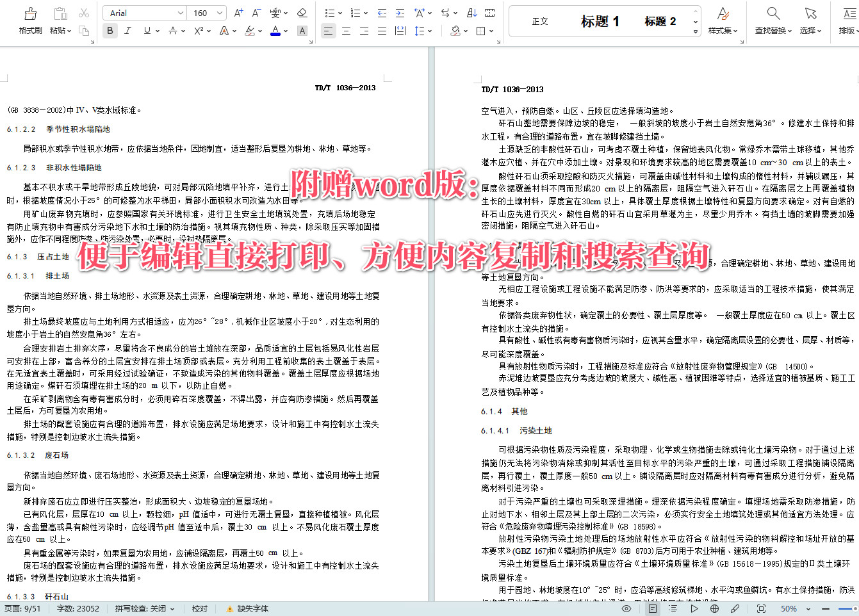
Task: Open the Arial font family dropdown
Action: (180, 12)
